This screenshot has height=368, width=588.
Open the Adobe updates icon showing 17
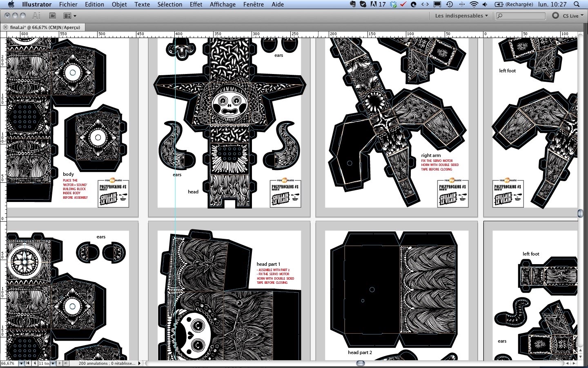click(x=378, y=4)
